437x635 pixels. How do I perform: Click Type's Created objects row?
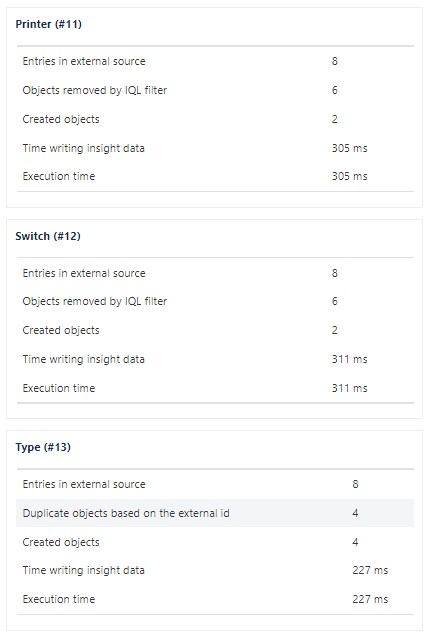(x=215, y=542)
